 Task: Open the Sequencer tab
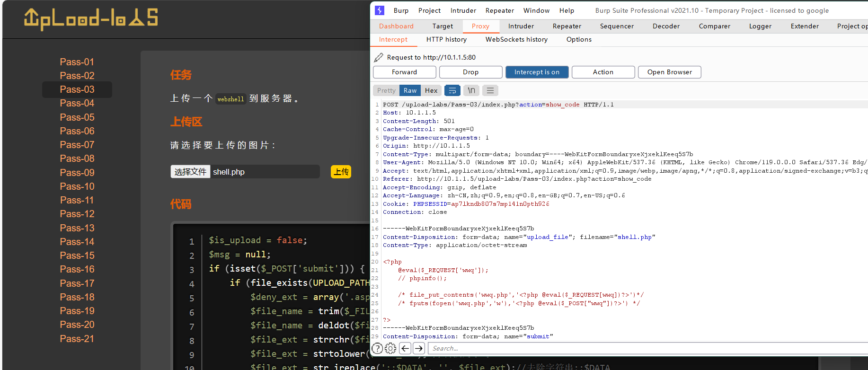click(x=617, y=26)
